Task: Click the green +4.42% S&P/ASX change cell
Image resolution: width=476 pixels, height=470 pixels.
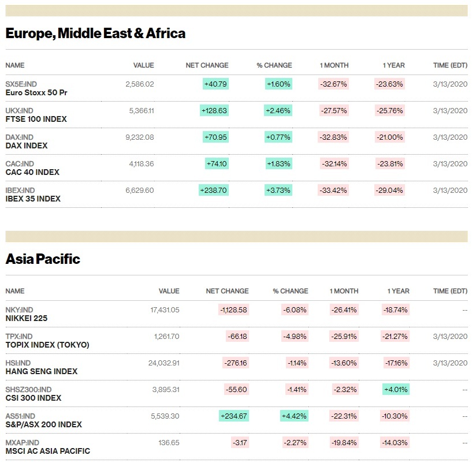Action: click(294, 416)
